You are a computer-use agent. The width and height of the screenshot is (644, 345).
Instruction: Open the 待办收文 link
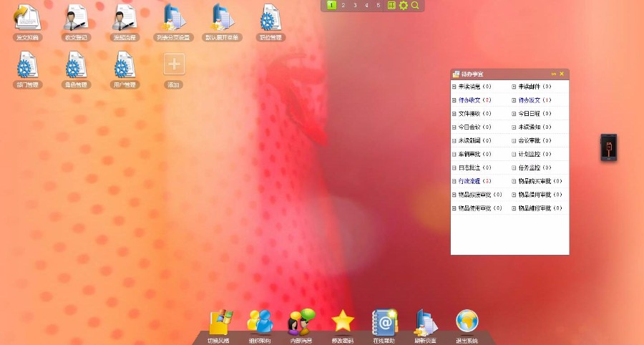tap(469, 100)
